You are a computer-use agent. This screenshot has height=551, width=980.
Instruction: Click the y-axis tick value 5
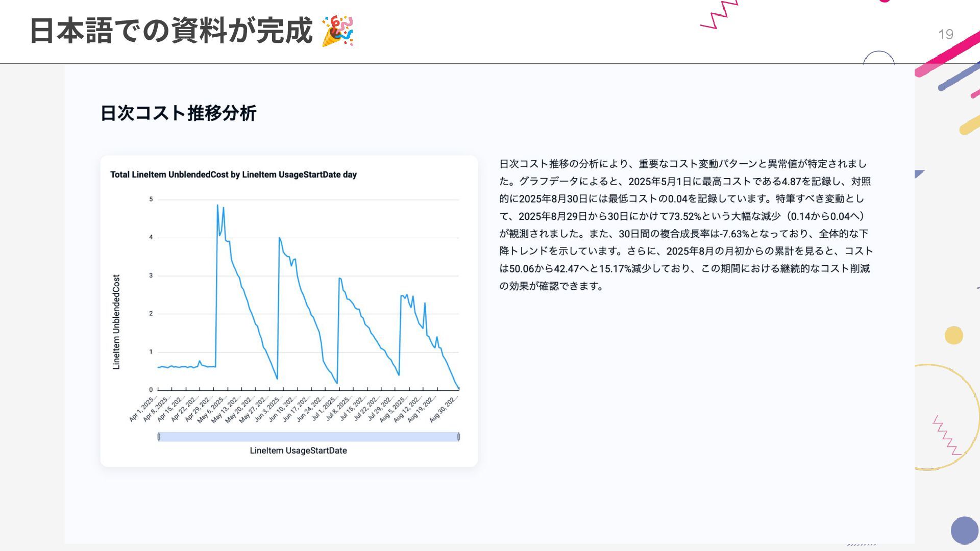(151, 199)
